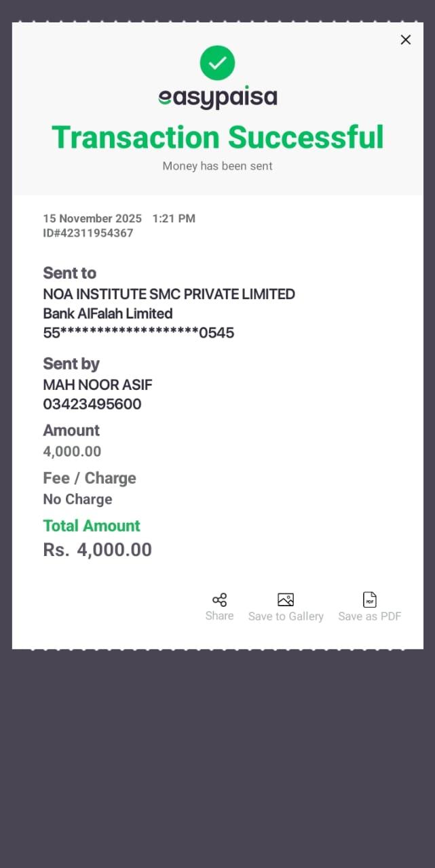The image size is (435, 868).
Task: Select the sender phone number 03423495600
Action: pos(92,405)
